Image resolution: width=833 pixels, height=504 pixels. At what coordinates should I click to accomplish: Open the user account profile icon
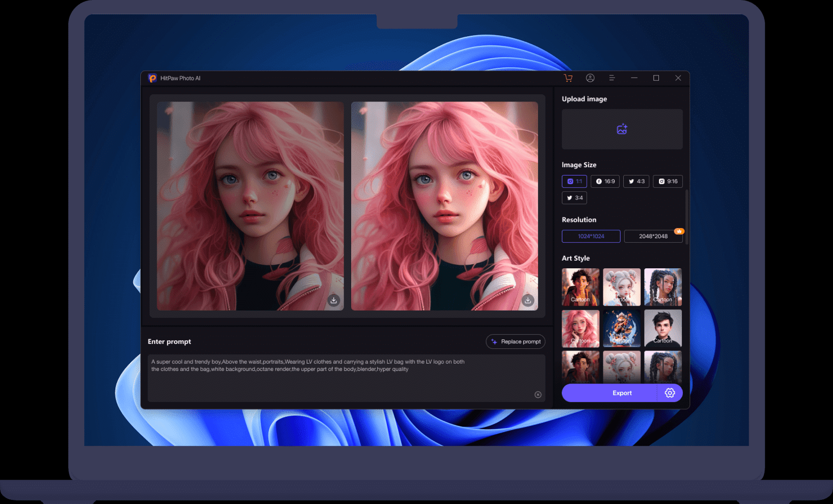pyautogui.click(x=591, y=78)
